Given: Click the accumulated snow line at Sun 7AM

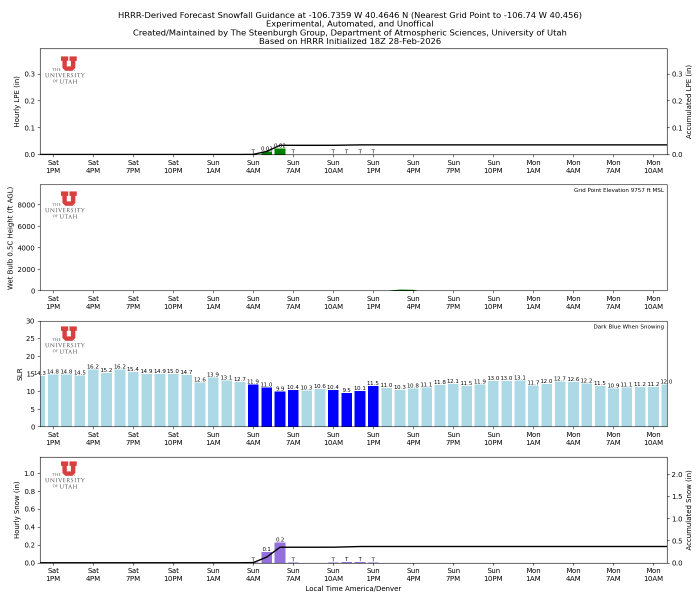Looking at the screenshot, I should tap(293, 546).
